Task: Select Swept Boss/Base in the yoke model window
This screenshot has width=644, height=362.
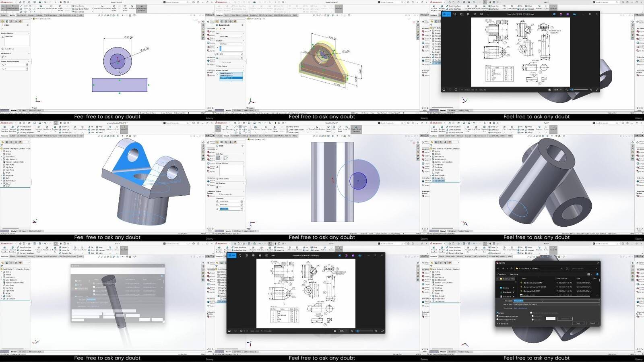Action: (x=24, y=127)
